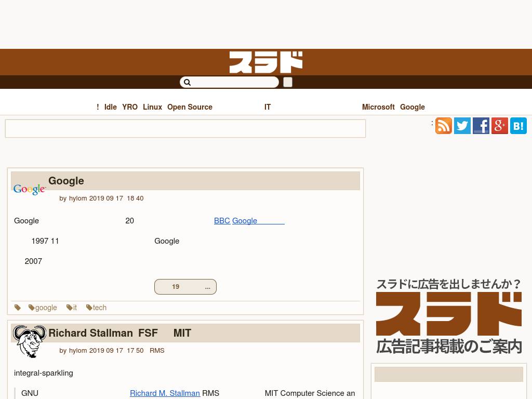Click the 19 comments read-more button
Screen dimensions: 532x399
pos(185,287)
